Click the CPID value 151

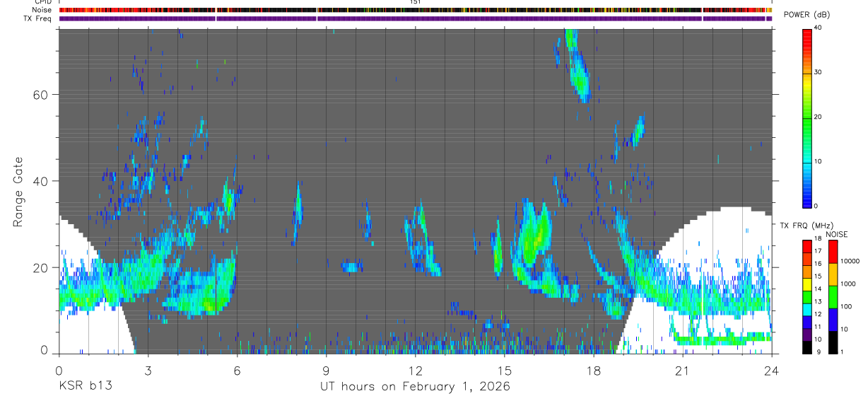click(416, 2)
